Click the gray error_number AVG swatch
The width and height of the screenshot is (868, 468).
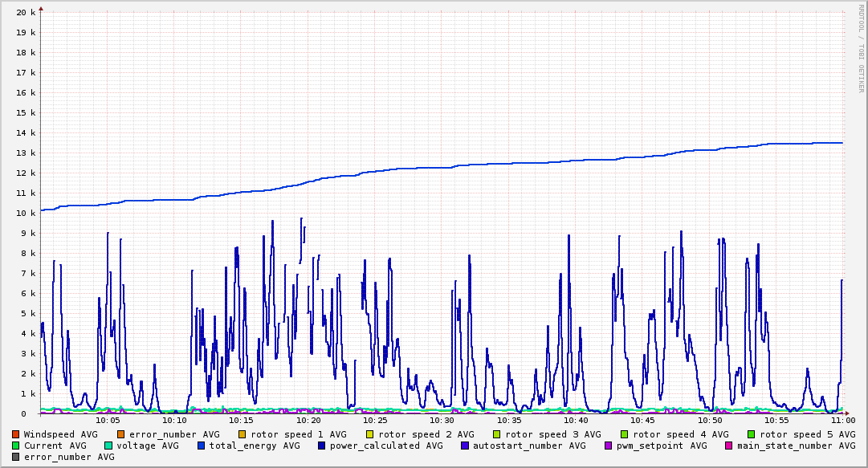tap(16, 457)
